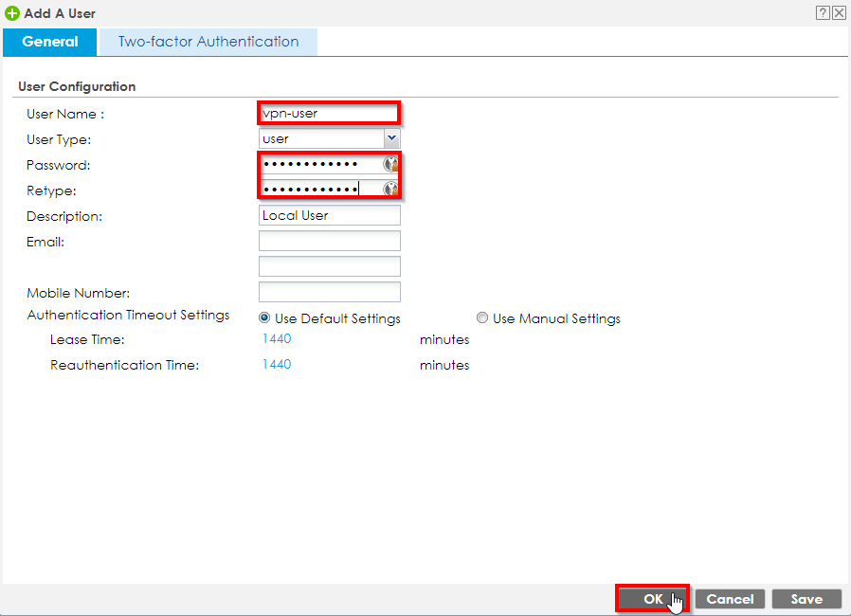Close the Add A User dialog
The image size is (851, 616).
pos(839,13)
